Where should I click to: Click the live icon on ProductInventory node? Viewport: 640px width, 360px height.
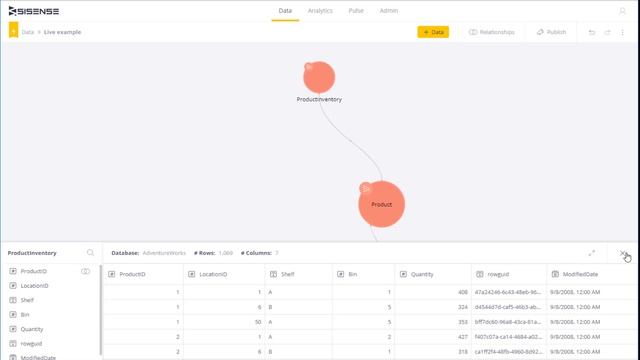click(309, 67)
